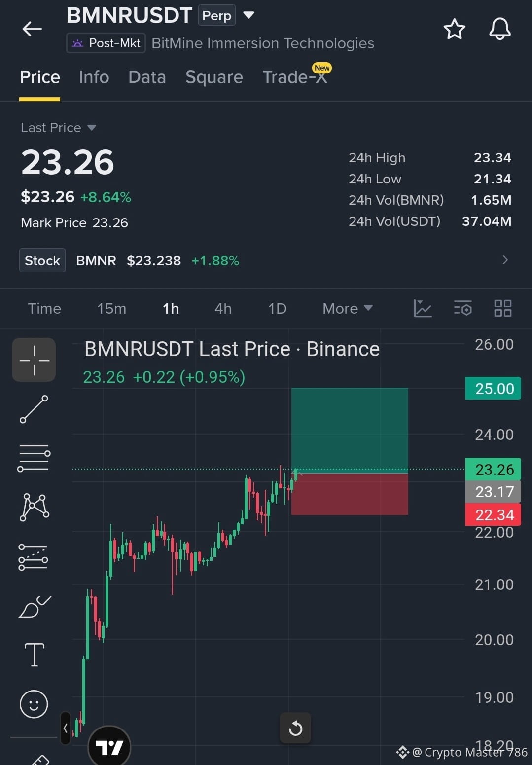Screen dimensions: 532x765
Task: Click the 23.17 entry price label
Action: coord(493,492)
